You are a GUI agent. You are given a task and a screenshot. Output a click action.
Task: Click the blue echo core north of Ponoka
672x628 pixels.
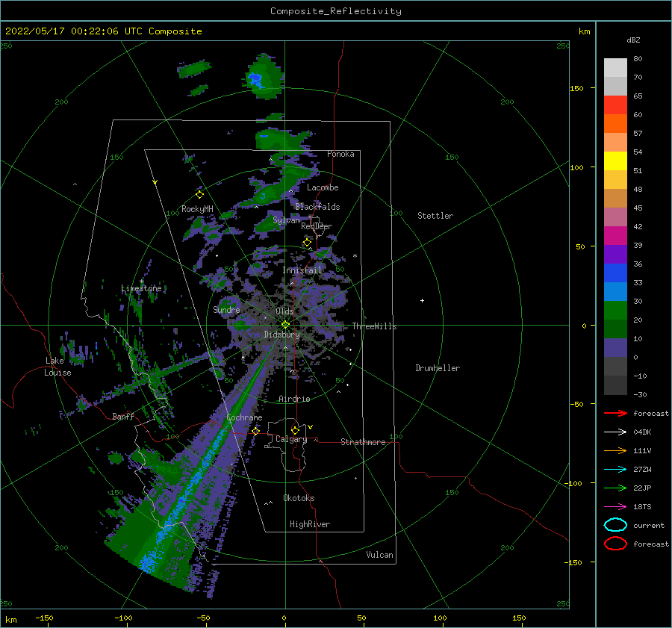pyautogui.click(x=255, y=80)
